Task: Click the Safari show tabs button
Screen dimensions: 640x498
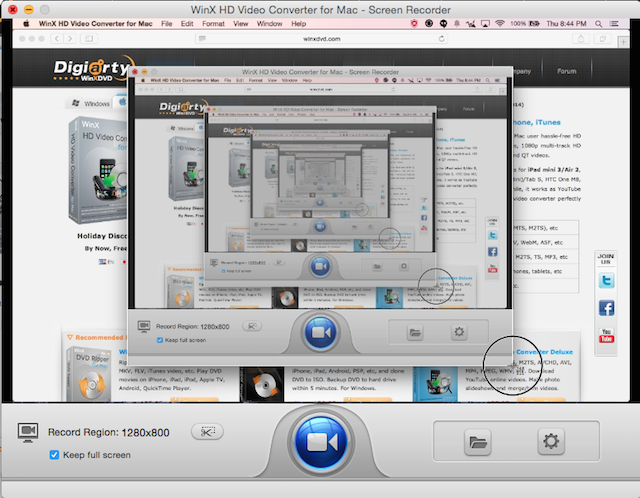Action: (602, 39)
